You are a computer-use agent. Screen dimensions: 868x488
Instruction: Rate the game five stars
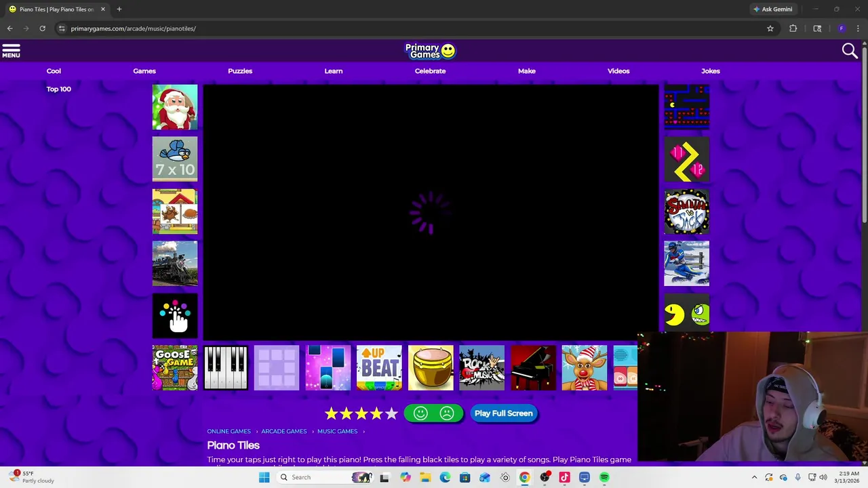391,413
